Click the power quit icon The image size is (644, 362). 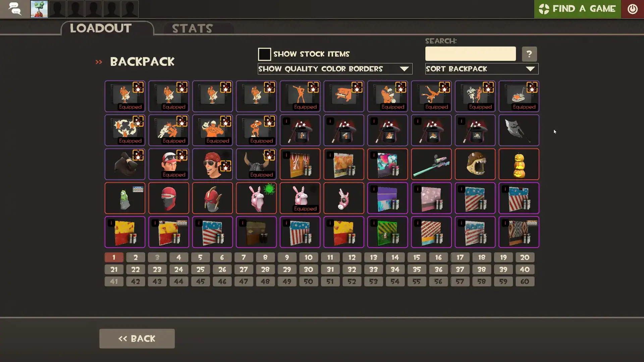click(632, 9)
